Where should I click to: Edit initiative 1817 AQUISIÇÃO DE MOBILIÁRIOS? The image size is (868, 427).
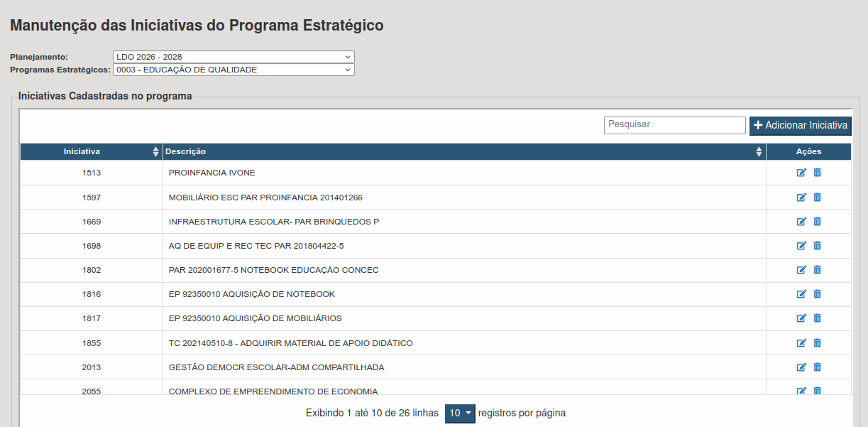click(801, 318)
